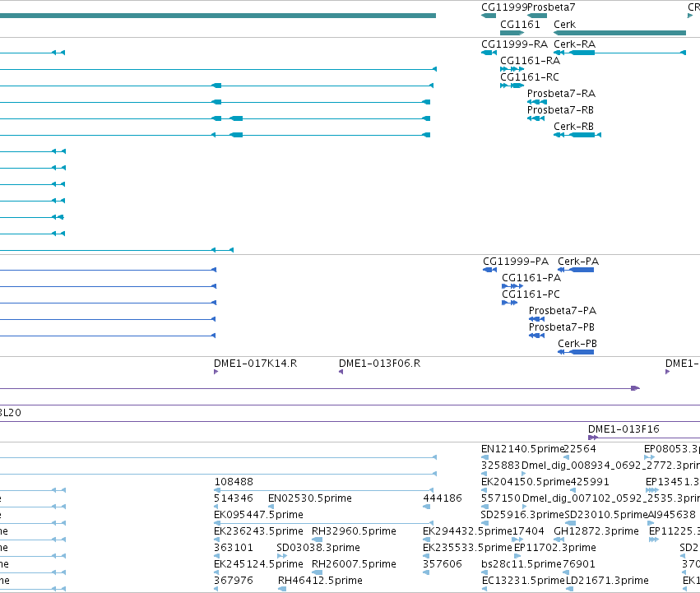This screenshot has height=593, width=700.
Task: Select the Prosbeta7 gene label
Action: click(x=551, y=7)
